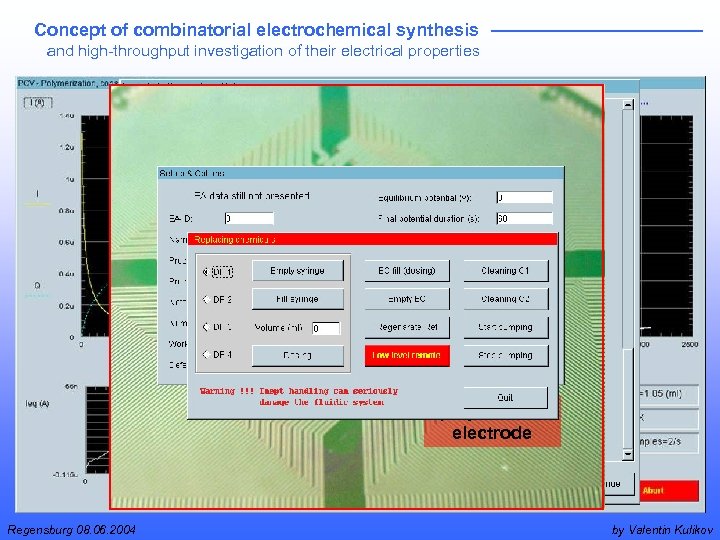Viewport: 720px width, 540px height.
Task: Click the Start pumping button
Action: tap(506, 327)
